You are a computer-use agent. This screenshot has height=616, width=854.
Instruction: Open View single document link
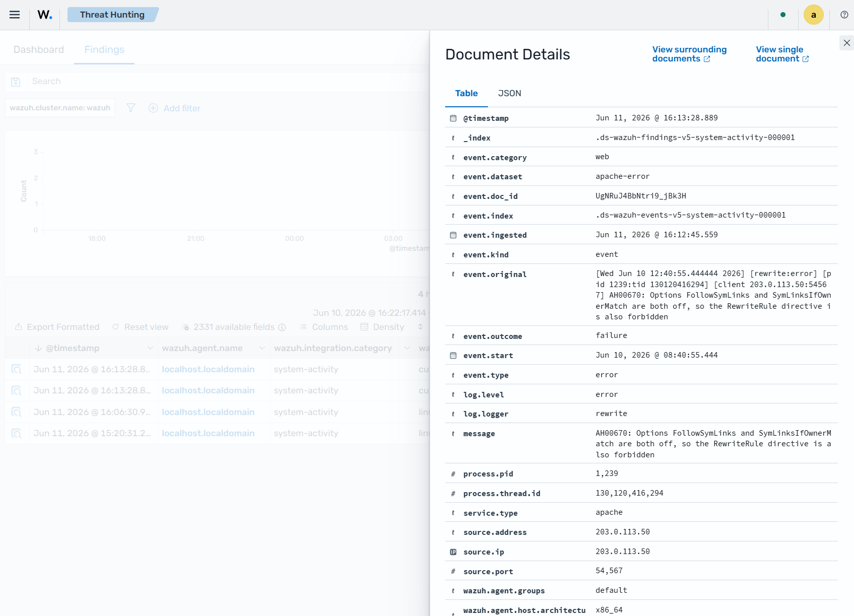point(782,54)
